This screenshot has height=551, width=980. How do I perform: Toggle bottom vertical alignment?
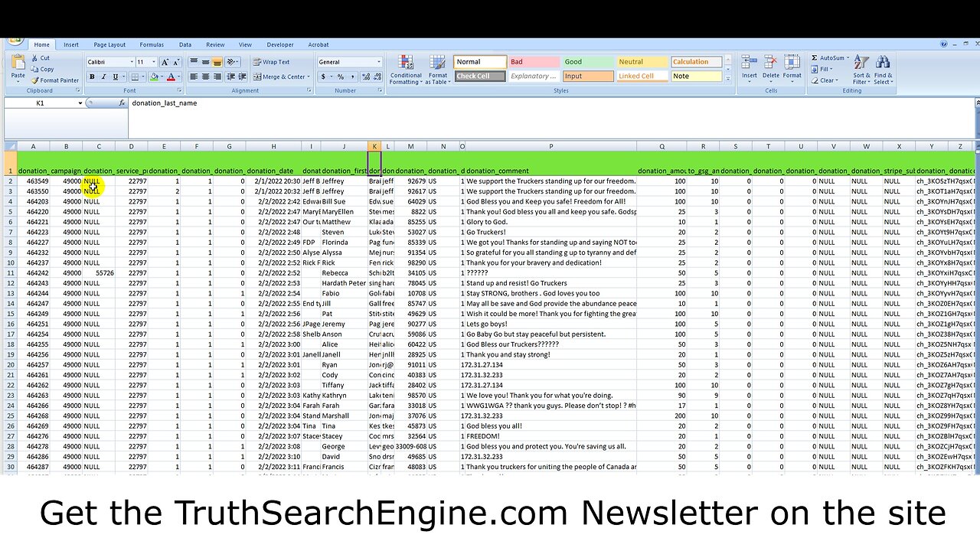click(x=217, y=62)
